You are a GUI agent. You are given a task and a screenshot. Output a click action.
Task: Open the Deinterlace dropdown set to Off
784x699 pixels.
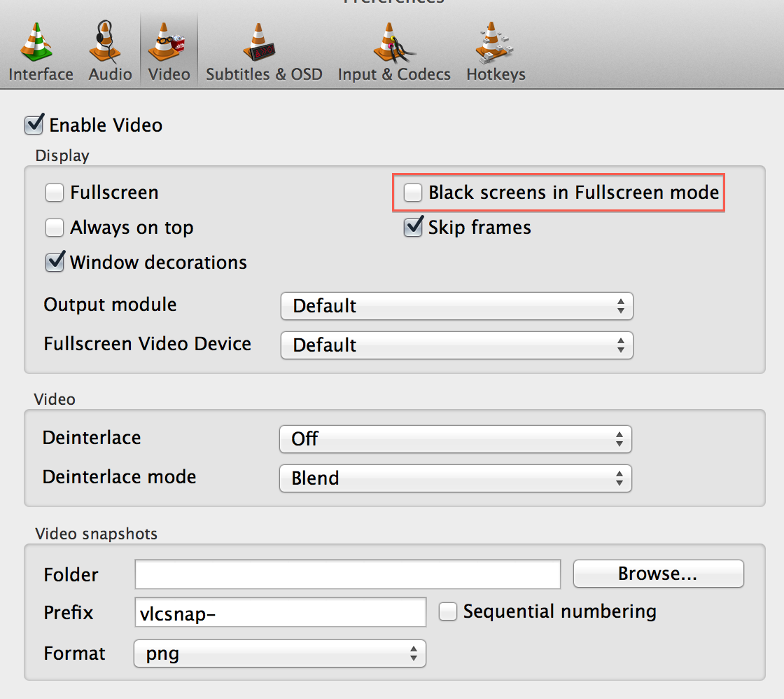pos(456,439)
